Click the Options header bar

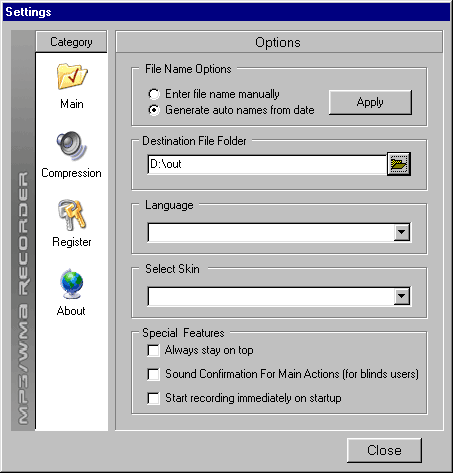279,42
